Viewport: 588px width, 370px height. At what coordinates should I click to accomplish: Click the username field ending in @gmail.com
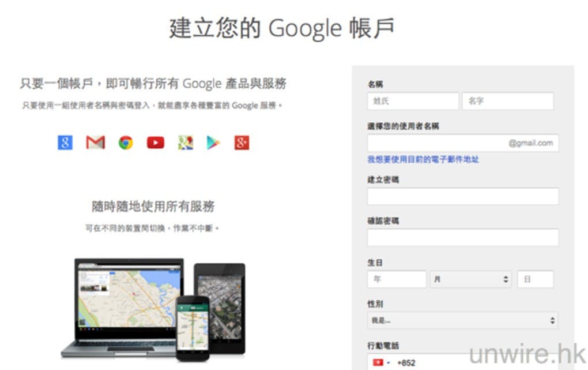tap(463, 143)
